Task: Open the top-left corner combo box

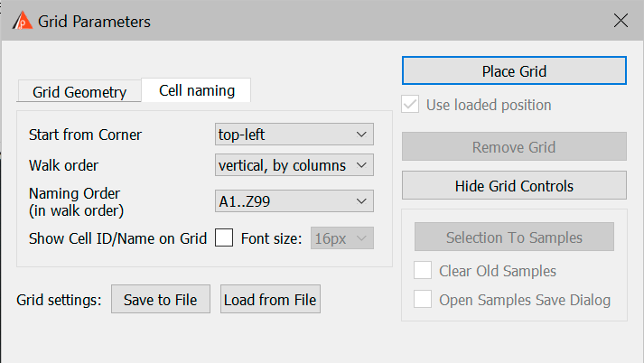Action: click(294, 135)
